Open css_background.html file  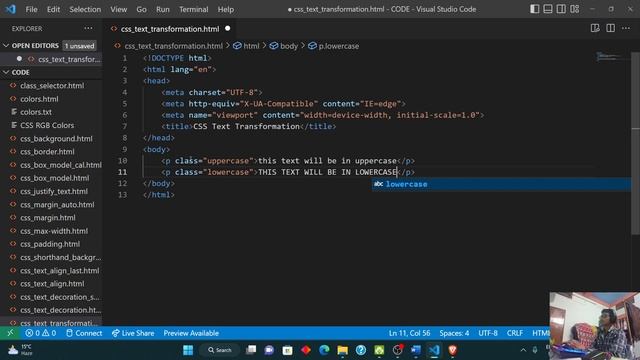[56, 138]
